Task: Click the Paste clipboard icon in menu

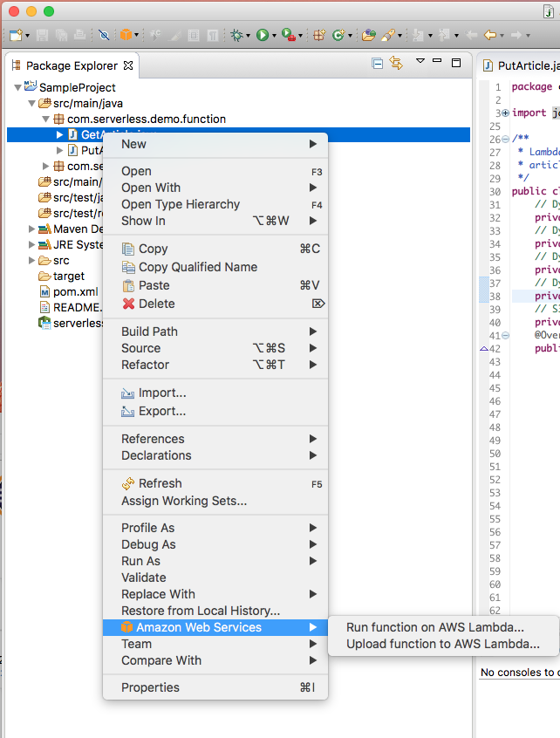Action: (x=128, y=286)
